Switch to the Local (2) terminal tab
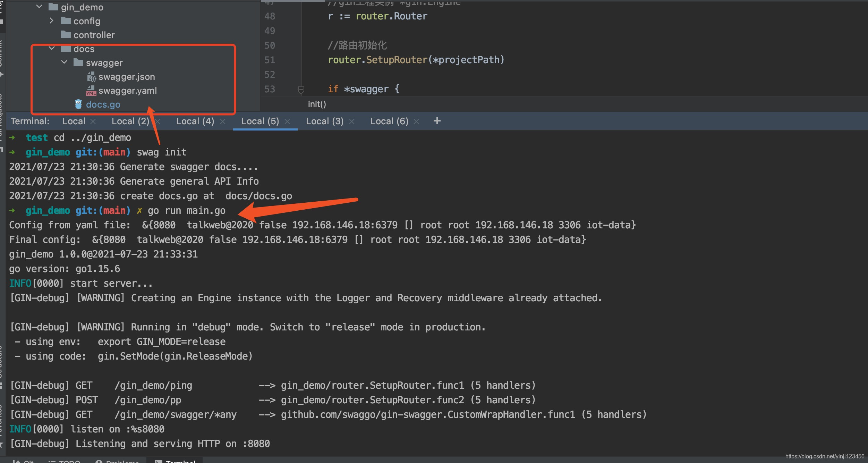Image resolution: width=868 pixels, height=463 pixels. (130, 121)
